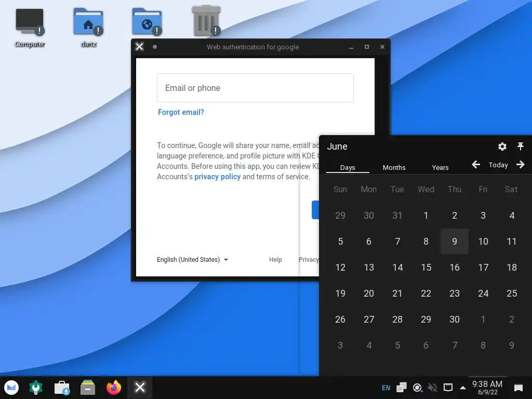Maximize the Web authentication window
This screenshot has width=532, height=399.
pos(367,47)
